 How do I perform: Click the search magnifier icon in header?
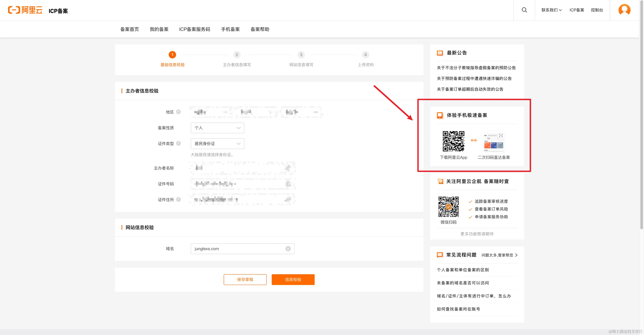click(524, 10)
